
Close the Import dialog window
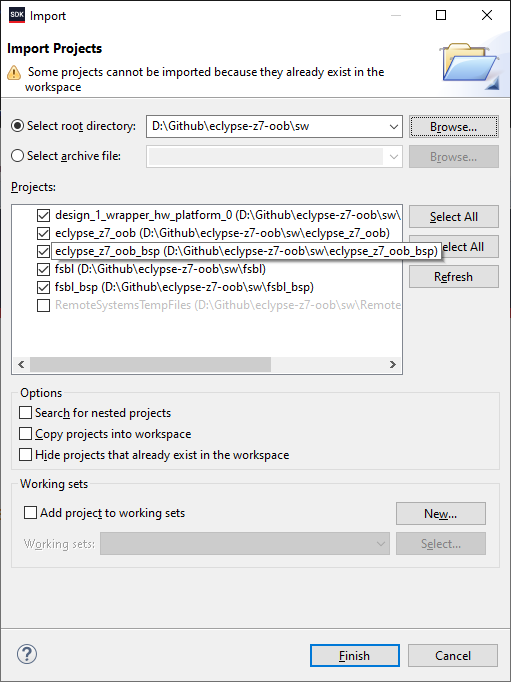(487, 15)
